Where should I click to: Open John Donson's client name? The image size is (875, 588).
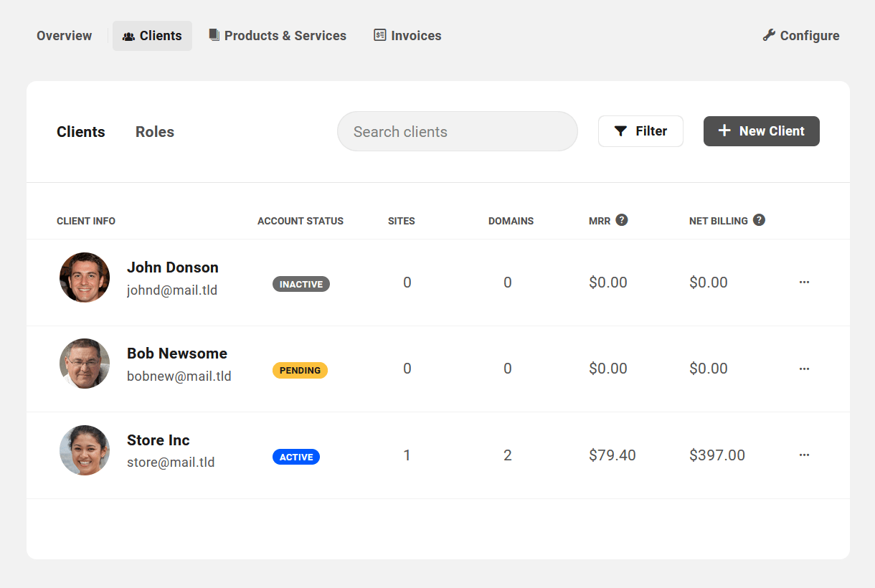point(173,267)
